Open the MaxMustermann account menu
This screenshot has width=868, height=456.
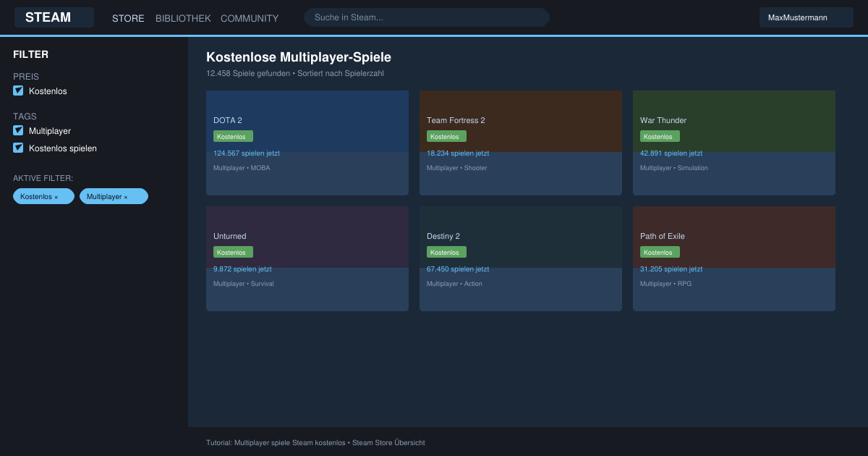pos(807,17)
